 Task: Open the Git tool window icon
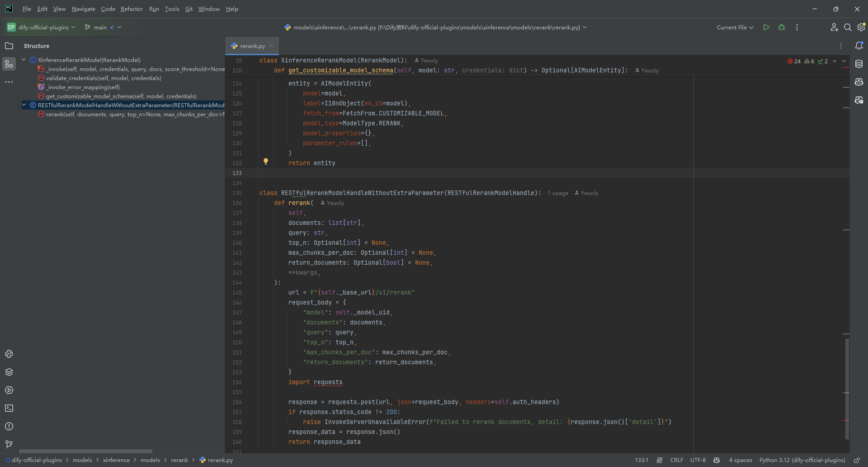pyautogui.click(x=9, y=444)
